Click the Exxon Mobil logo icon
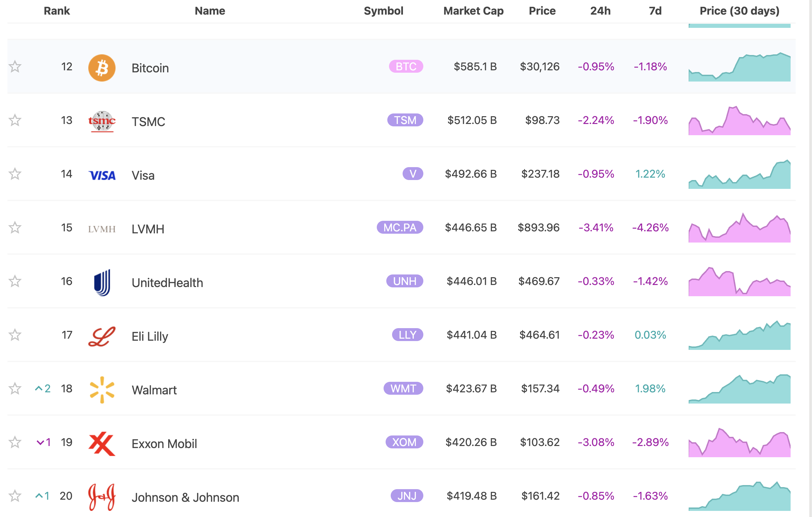Screen dimensions: 812x517 pyautogui.click(x=102, y=443)
